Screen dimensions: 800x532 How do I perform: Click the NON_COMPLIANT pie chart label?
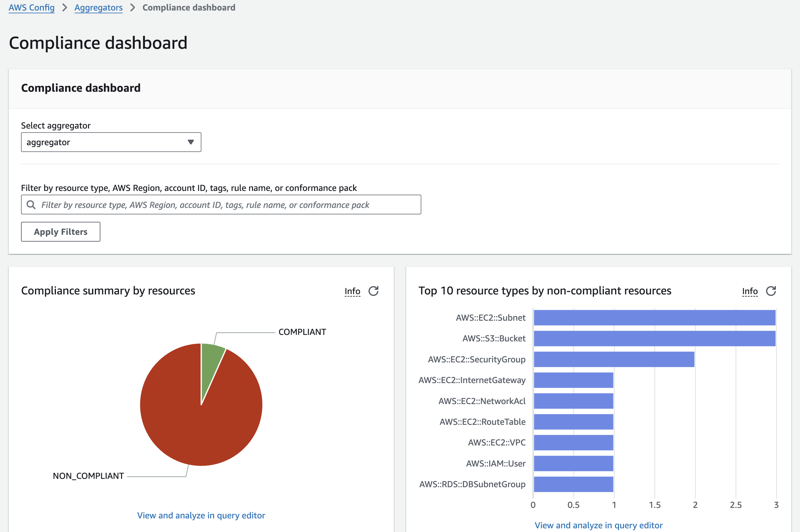click(x=88, y=476)
